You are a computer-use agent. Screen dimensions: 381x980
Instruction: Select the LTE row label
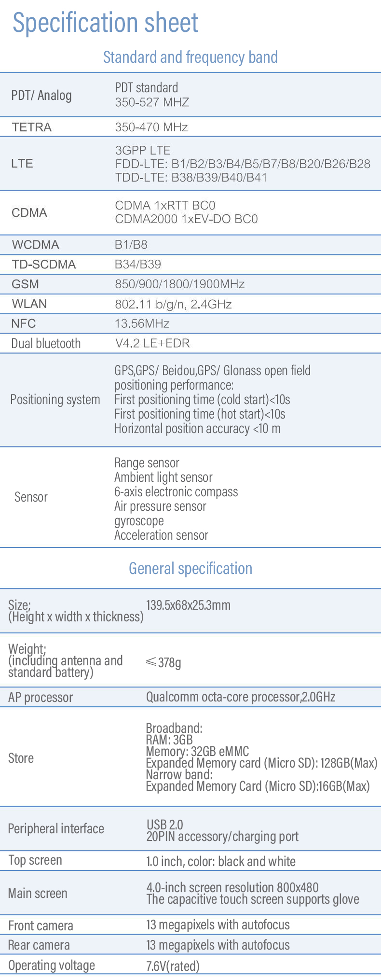[22, 164]
